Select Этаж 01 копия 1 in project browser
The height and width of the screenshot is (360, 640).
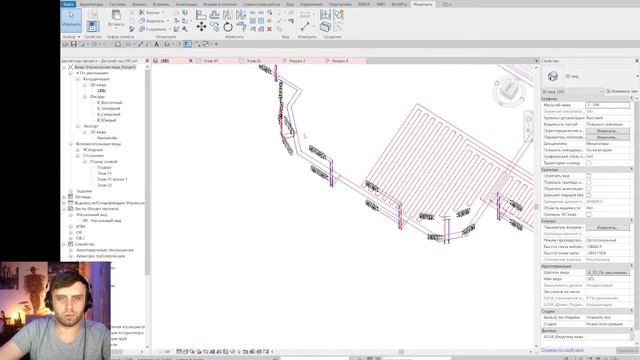pos(112,179)
